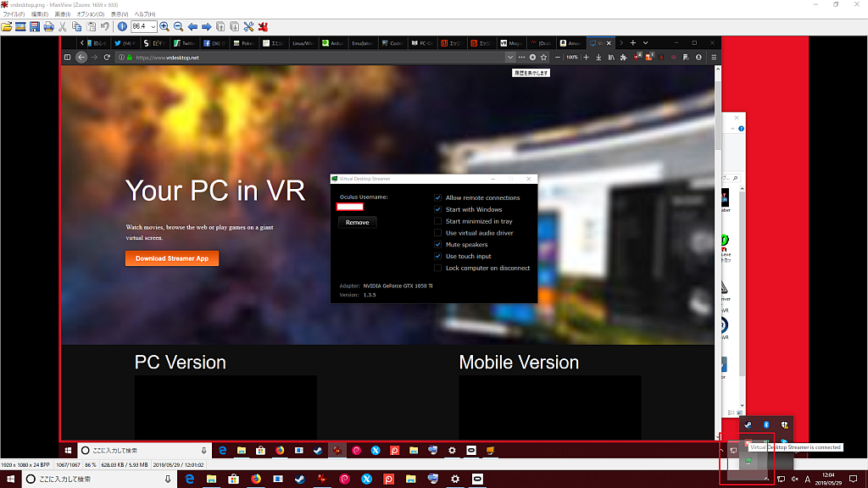The width and height of the screenshot is (868, 488).
Task: Open the ヘルプ(H) menu
Action: [144, 14]
